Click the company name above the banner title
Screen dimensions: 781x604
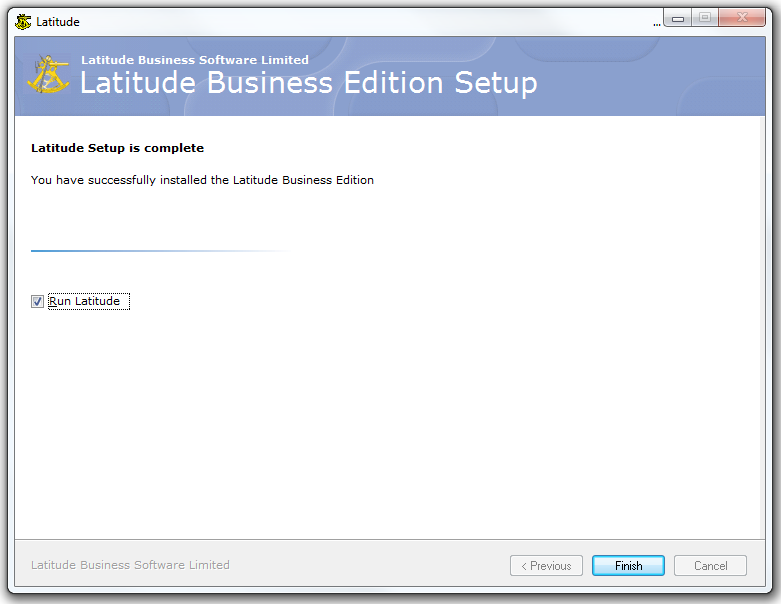pos(194,60)
